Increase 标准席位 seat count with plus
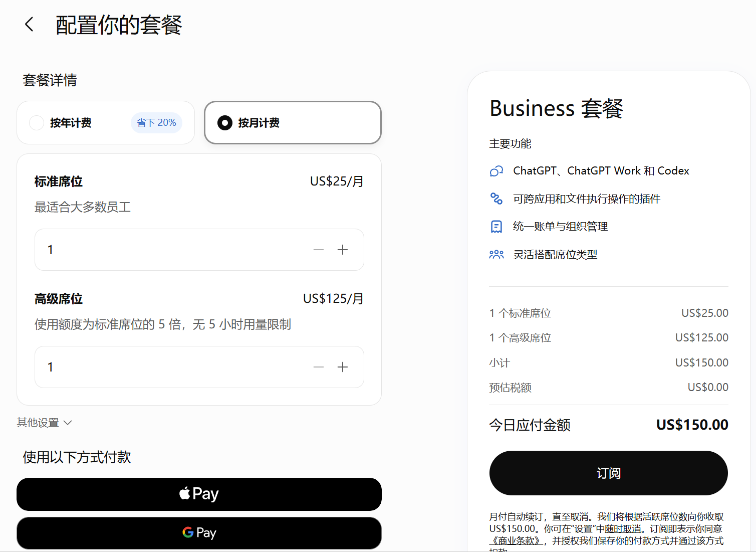 pyautogui.click(x=343, y=250)
